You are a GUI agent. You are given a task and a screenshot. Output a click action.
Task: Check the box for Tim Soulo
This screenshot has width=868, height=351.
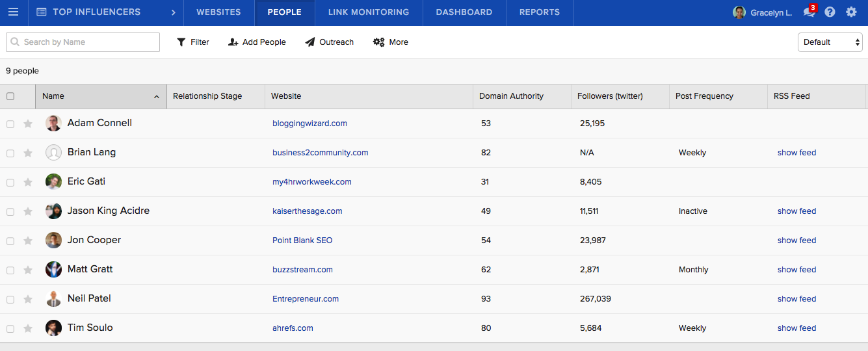coord(10,329)
